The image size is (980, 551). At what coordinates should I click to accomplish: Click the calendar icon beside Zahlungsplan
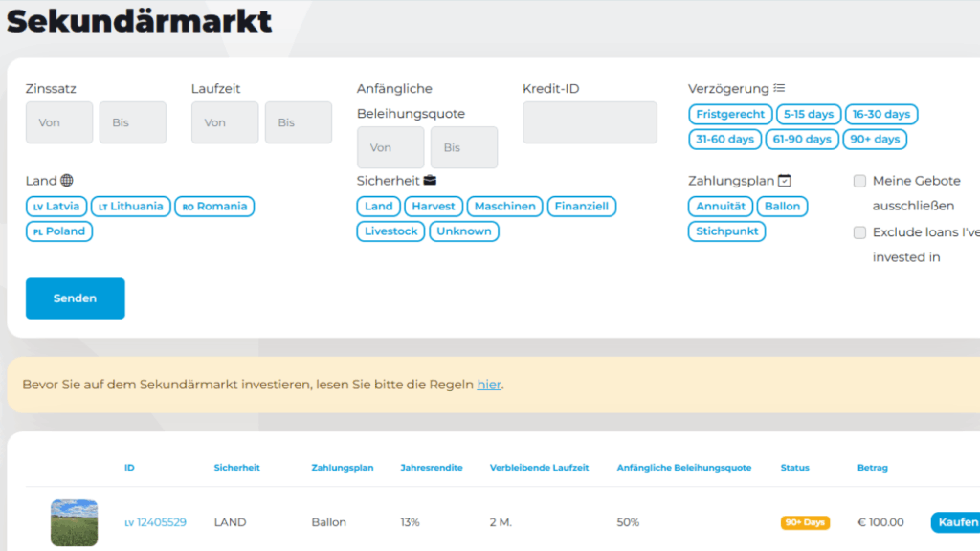click(x=785, y=180)
